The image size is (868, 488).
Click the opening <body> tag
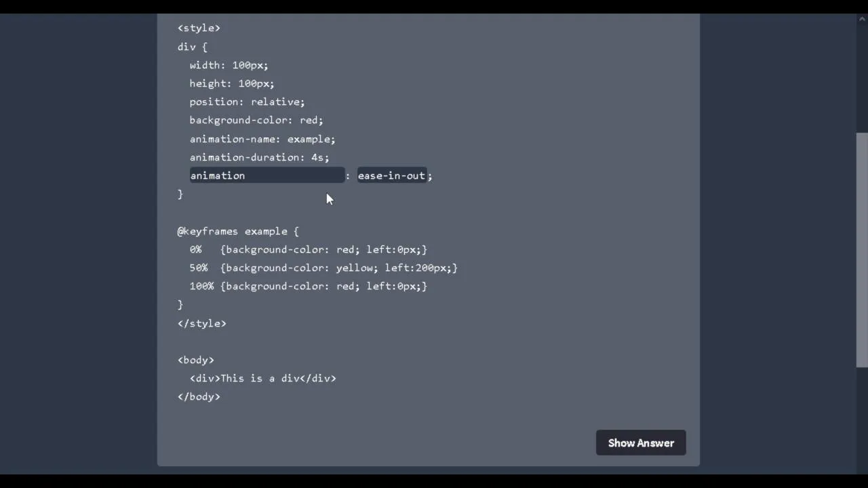196,360
